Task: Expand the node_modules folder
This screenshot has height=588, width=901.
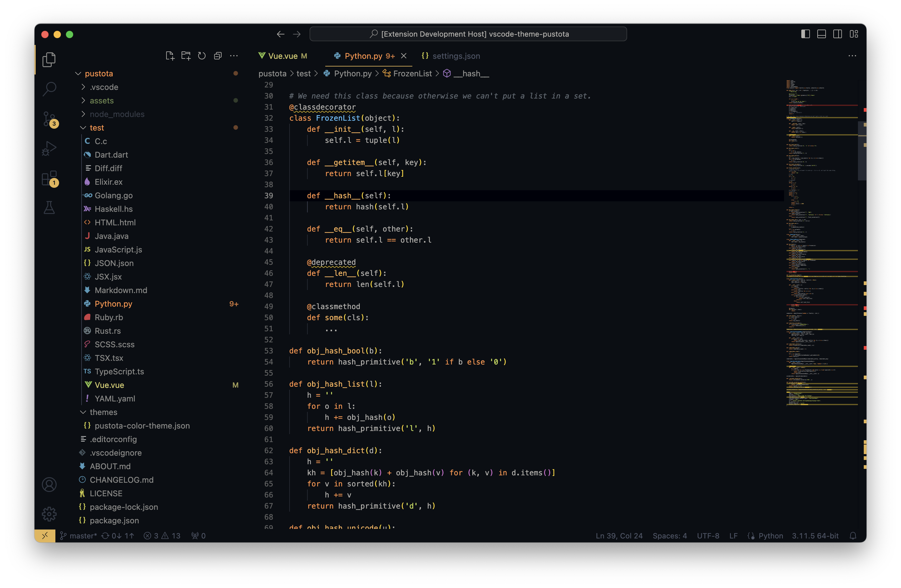Action: pos(117,114)
